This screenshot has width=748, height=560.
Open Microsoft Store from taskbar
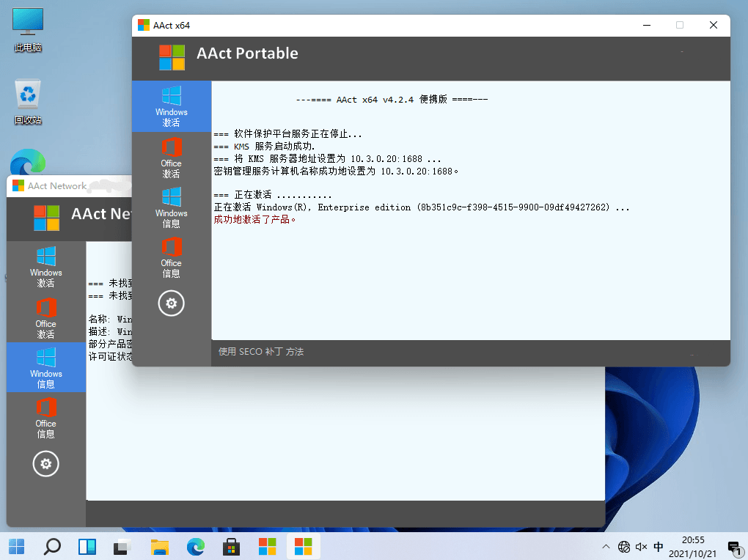(x=231, y=547)
